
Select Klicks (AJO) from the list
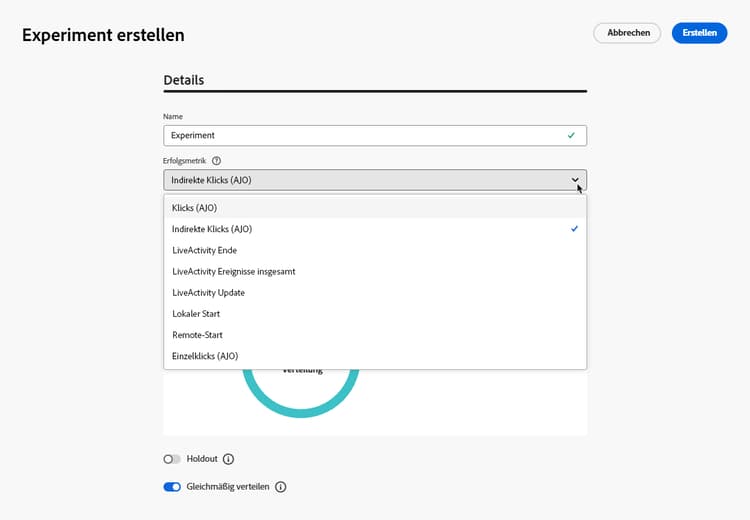click(195, 208)
